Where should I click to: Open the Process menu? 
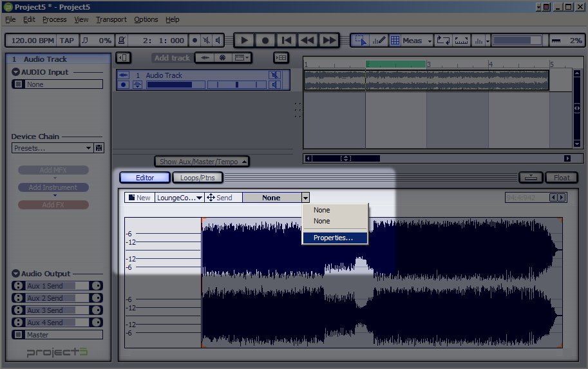coord(54,19)
